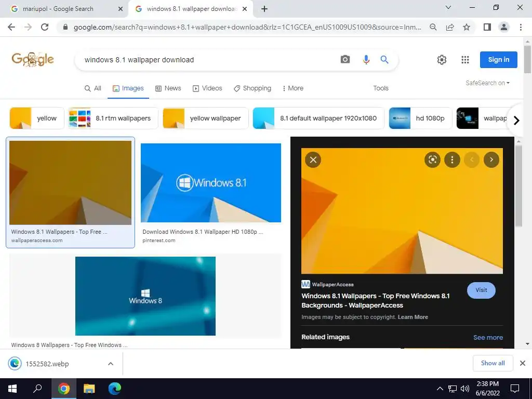Switch to mariupol Google Search tab
Viewport: 532px width, 399px height.
point(64,9)
